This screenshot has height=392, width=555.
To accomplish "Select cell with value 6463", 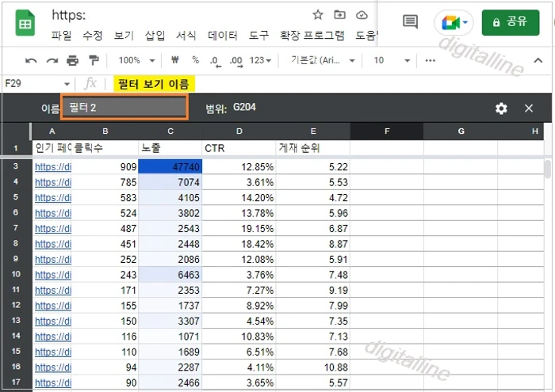I will point(170,275).
